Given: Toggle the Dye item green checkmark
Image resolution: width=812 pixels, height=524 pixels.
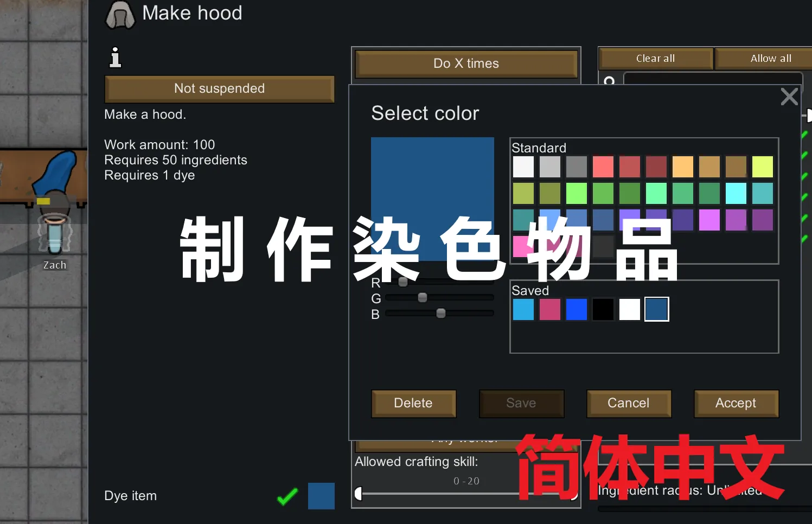Looking at the screenshot, I should [287, 496].
